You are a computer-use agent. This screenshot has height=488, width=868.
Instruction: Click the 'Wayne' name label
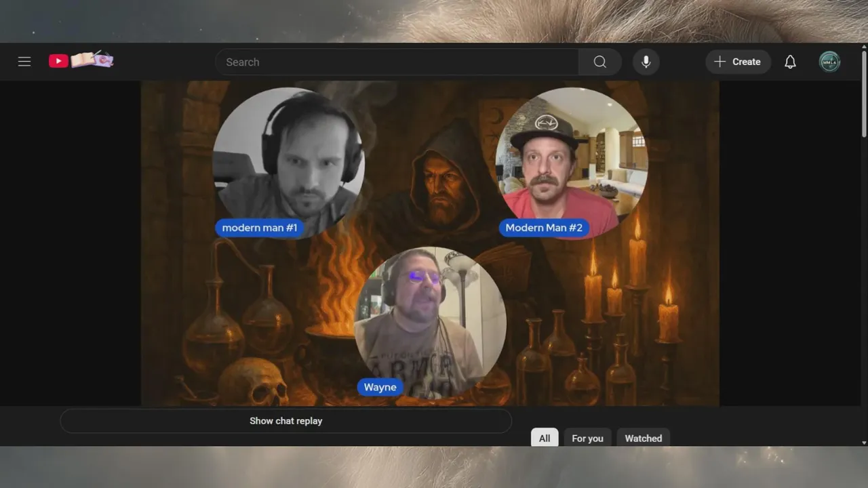click(380, 387)
